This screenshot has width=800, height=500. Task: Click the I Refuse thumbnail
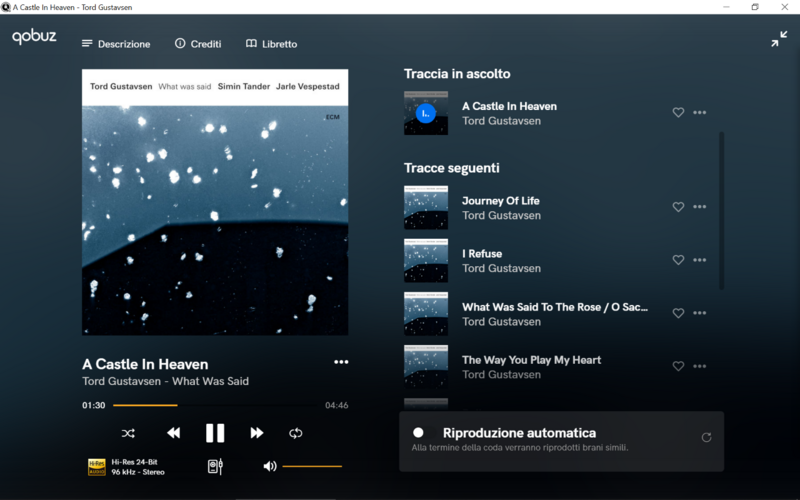tap(426, 261)
